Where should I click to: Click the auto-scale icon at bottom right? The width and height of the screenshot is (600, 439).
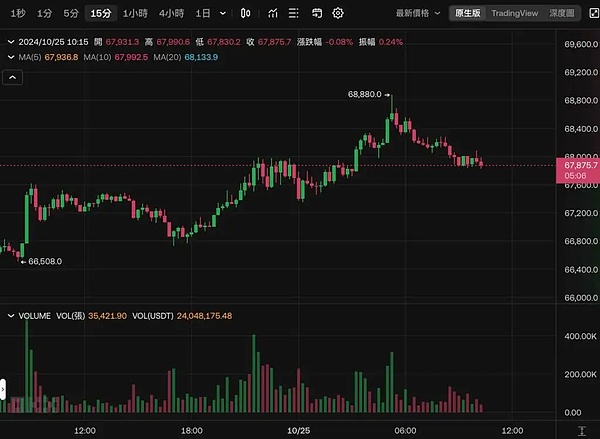(x=582, y=431)
